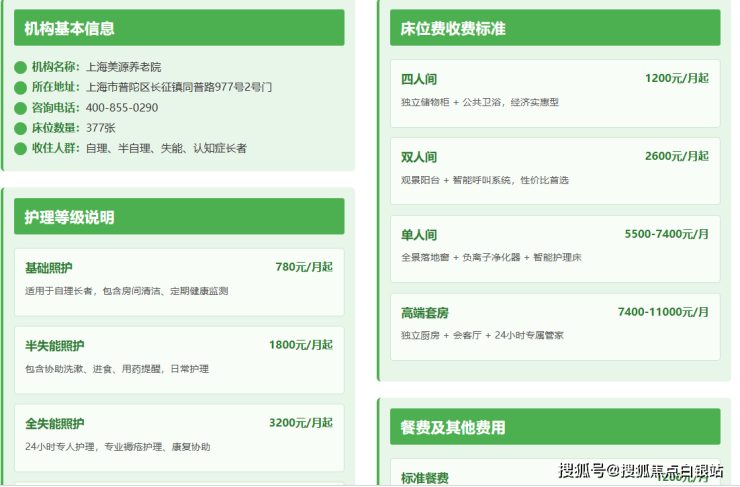740x487 pixels.
Task: Click the green bullet beside 床位数量
Action: [x=20, y=128]
